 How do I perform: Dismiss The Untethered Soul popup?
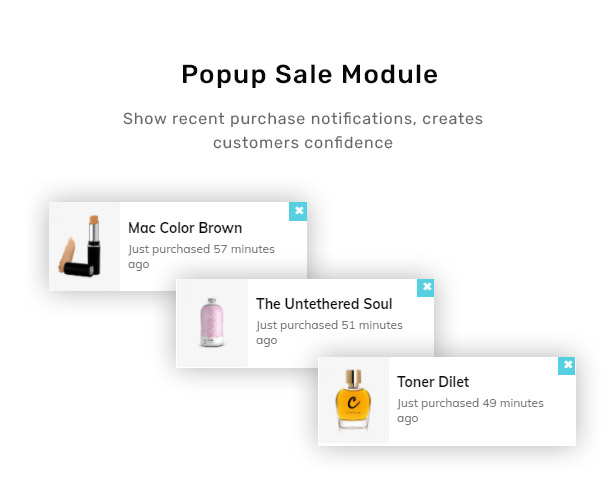425,288
